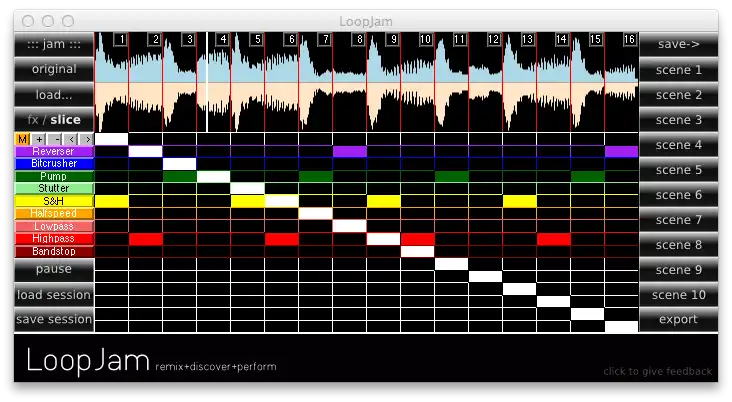Screen dimensions: 732x402
Task: Click slice marker number 7
Action: (x=325, y=39)
